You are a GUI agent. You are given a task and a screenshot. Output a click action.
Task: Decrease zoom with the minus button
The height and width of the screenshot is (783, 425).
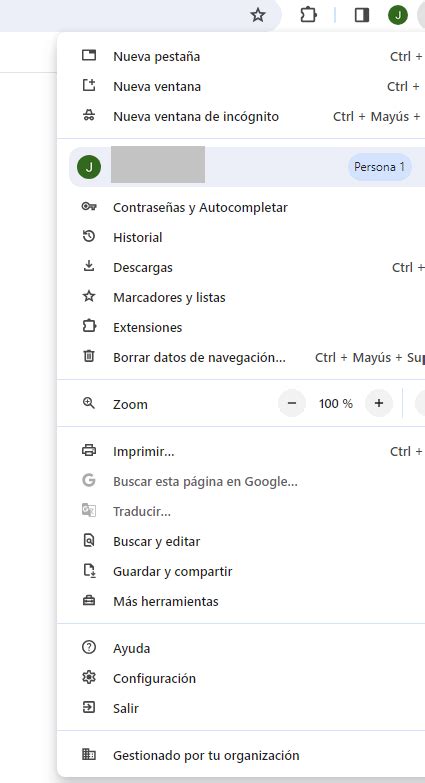coord(292,403)
